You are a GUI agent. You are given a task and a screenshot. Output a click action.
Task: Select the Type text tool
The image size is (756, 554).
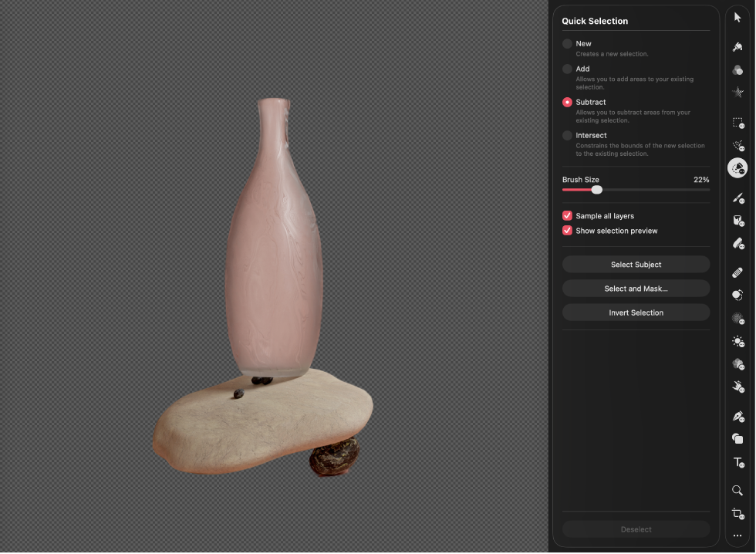click(737, 462)
